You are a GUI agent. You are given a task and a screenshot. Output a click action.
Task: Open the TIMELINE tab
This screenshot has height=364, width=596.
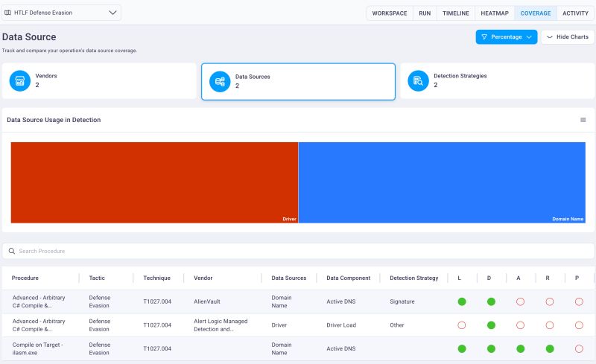pos(456,13)
